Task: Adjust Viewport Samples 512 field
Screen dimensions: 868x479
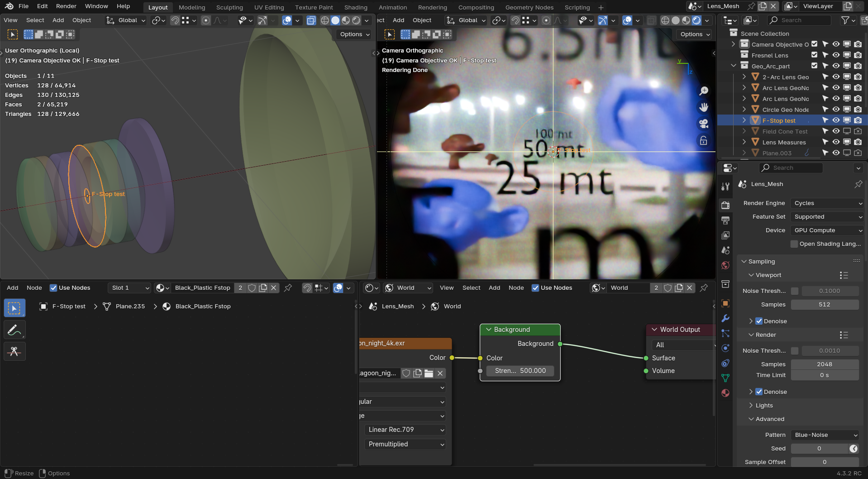Action: pyautogui.click(x=825, y=305)
